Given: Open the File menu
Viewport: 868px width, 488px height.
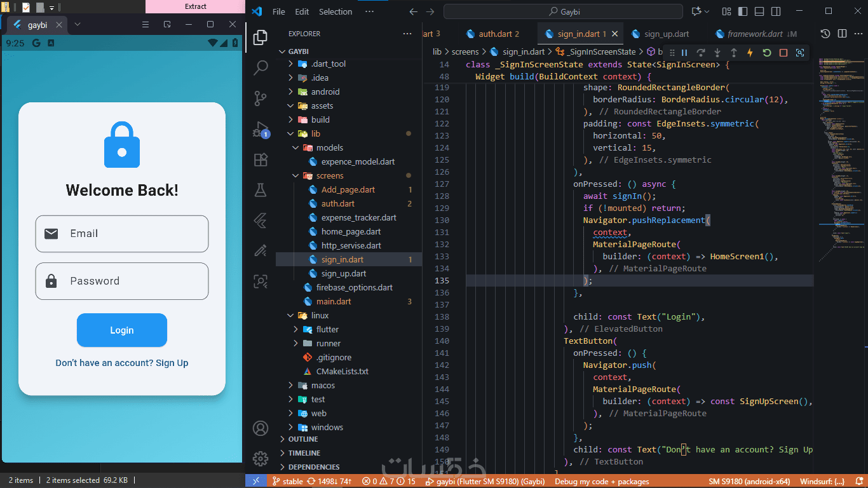Looking at the screenshot, I should 278,11.
